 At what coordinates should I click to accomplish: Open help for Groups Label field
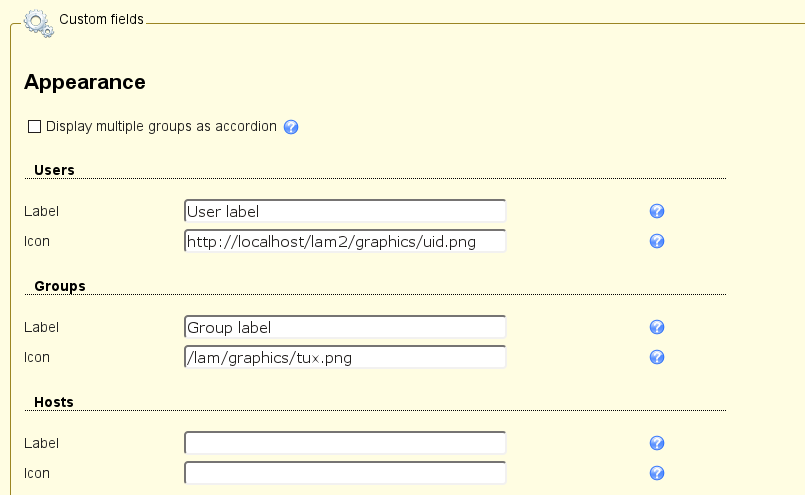coord(657,327)
